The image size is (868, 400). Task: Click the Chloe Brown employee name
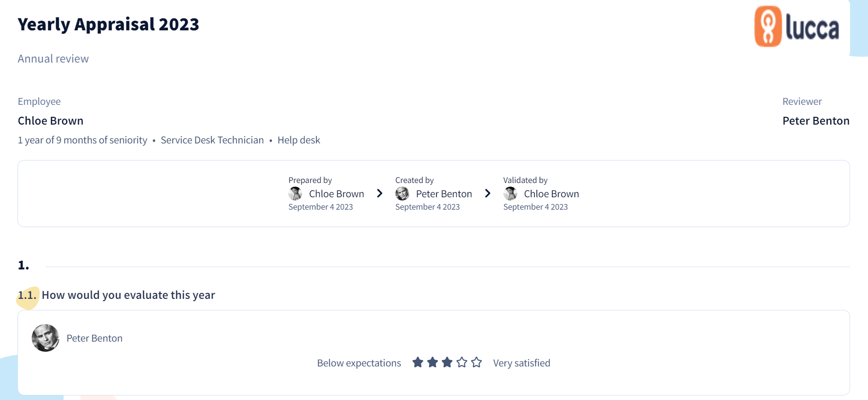point(51,121)
